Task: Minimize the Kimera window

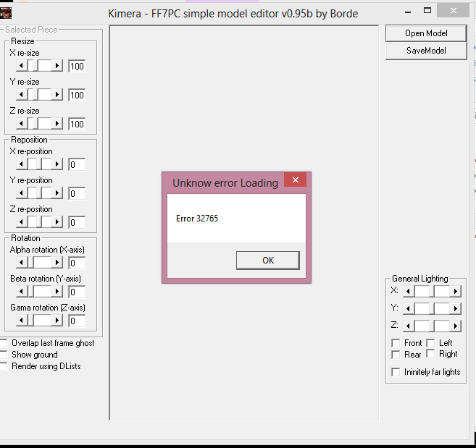Action: click(x=408, y=12)
